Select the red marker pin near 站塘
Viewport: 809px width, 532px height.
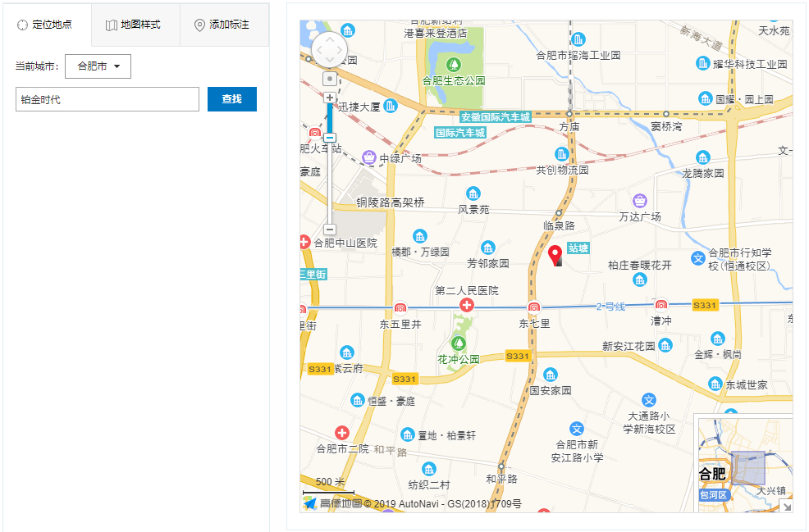coord(555,252)
